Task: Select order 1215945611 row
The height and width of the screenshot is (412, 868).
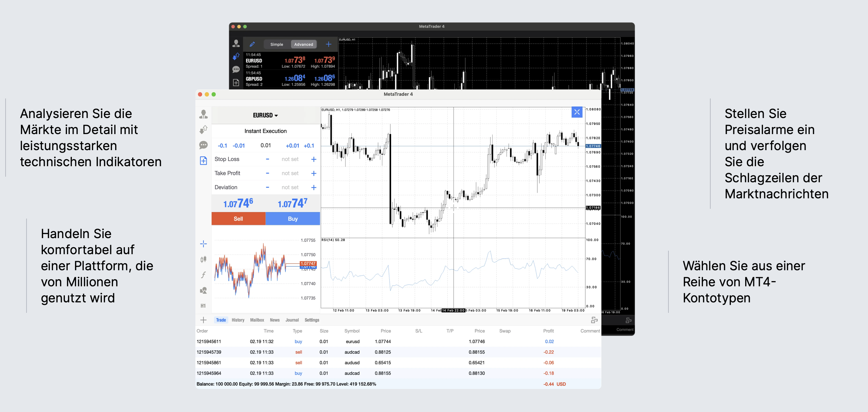Action: click(398, 341)
